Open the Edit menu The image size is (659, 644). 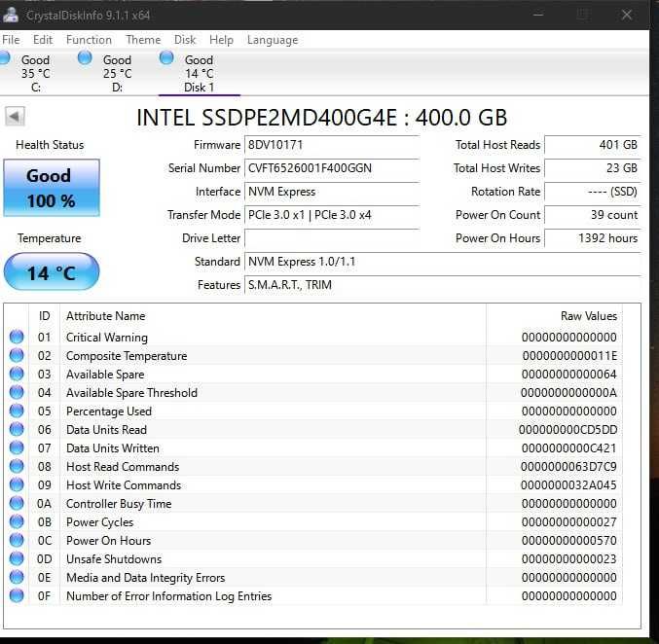click(43, 40)
